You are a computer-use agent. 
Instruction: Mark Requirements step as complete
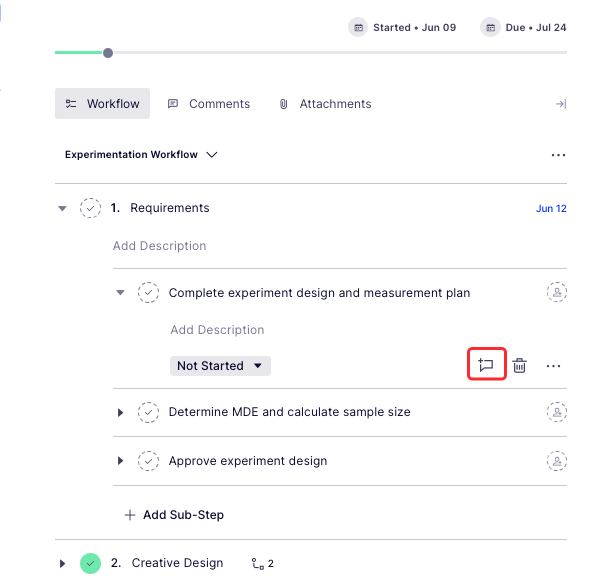point(90,208)
